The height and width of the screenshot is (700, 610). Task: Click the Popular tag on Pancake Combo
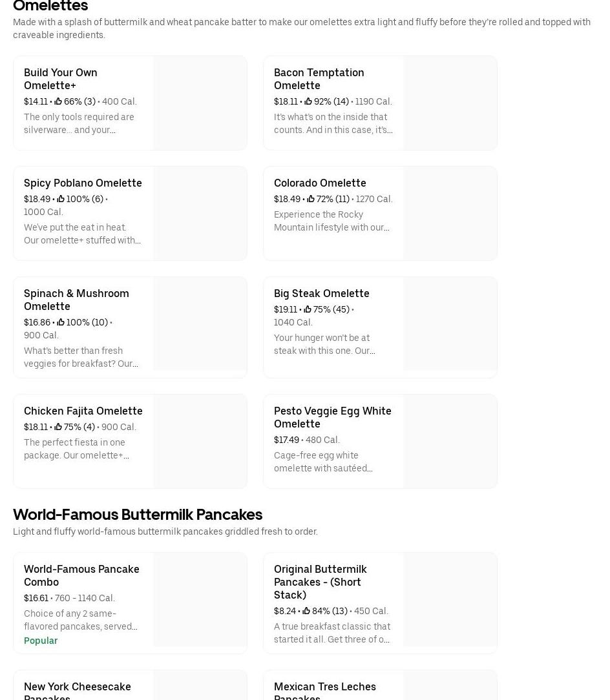tap(41, 641)
